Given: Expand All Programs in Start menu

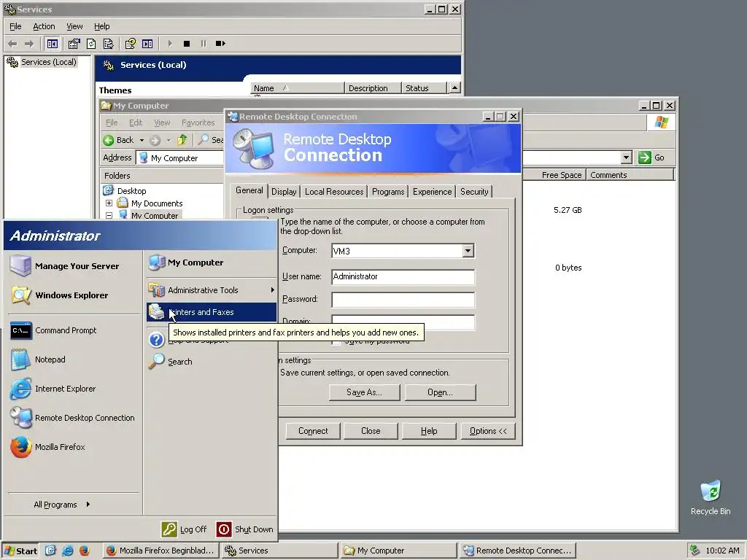Looking at the screenshot, I should [62, 505].
